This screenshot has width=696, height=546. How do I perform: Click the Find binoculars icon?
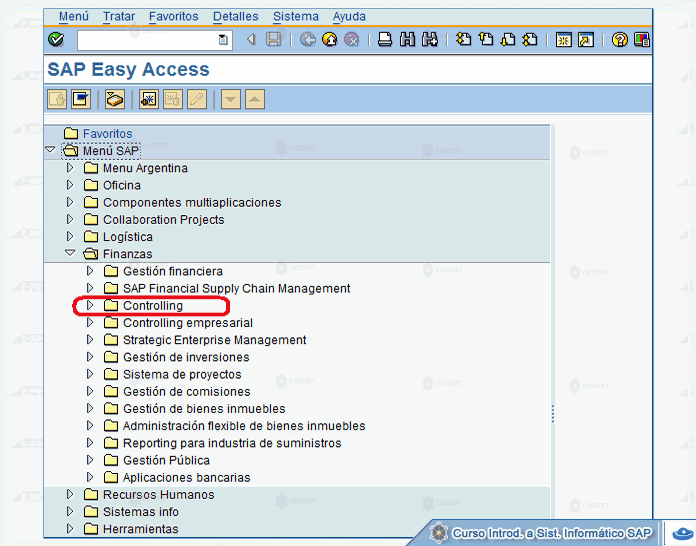click(407, 40)
